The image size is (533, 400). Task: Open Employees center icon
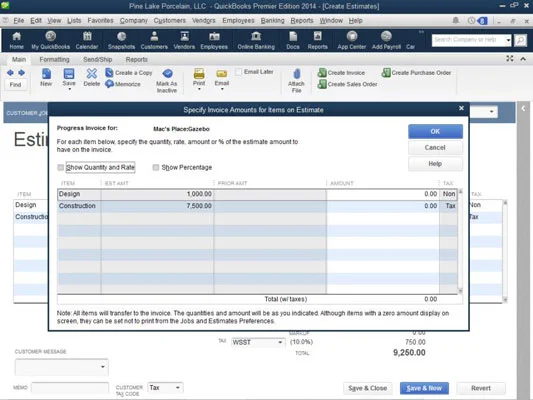point(214,40)
